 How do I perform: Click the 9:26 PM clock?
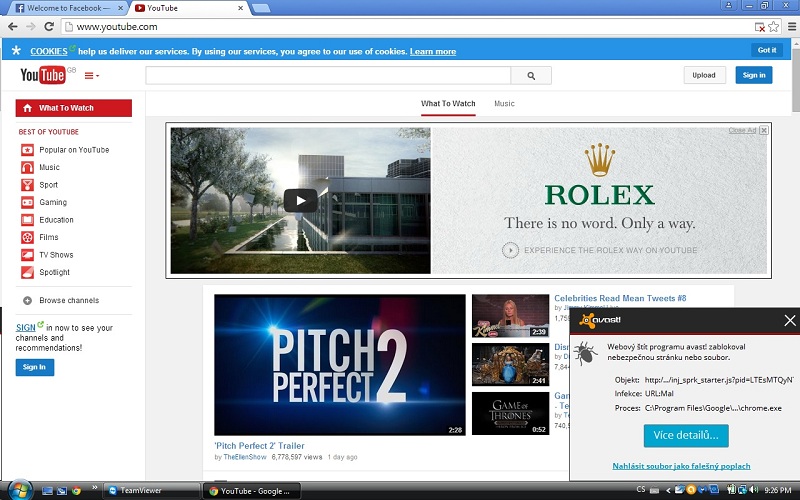click(x=778, y=490)
